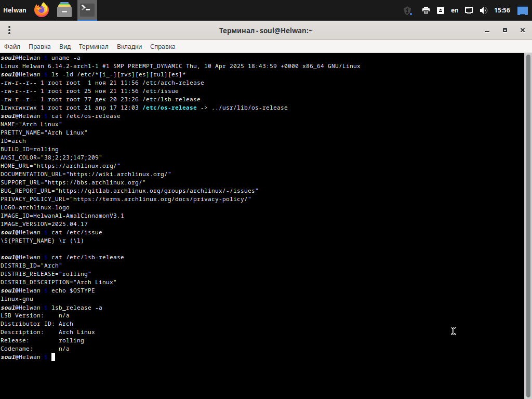Open the Файл menu
The image size is (532, 399).
12,46
